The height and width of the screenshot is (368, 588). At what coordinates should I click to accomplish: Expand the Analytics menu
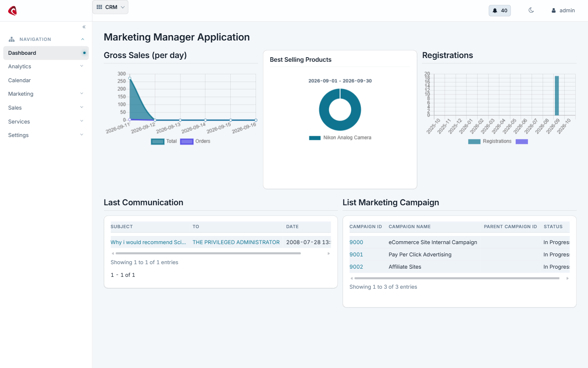click(46, 67)
